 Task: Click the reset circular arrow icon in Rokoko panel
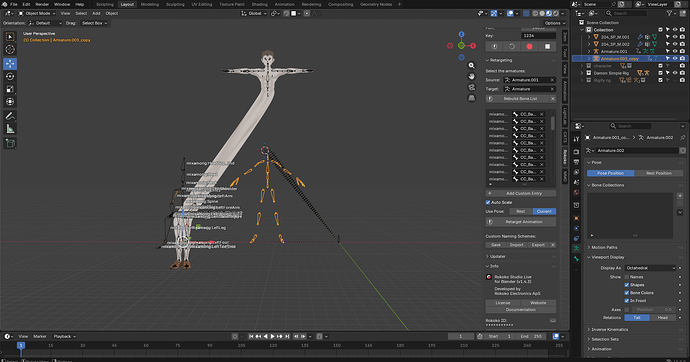tap(512, 46)
